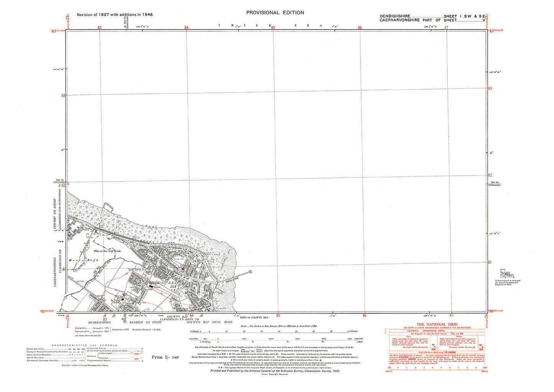Click the Characteristics and Symbols heading
The width and height of the screenshot is (554, 392).
pyautogui.click(x=84, y=345)
